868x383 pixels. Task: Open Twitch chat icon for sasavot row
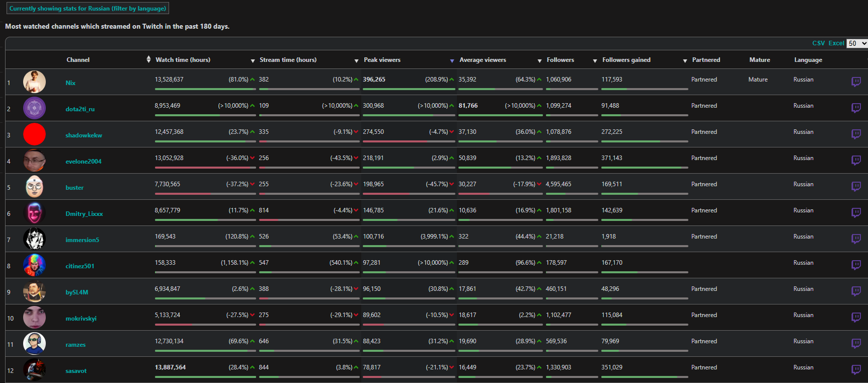856,369
